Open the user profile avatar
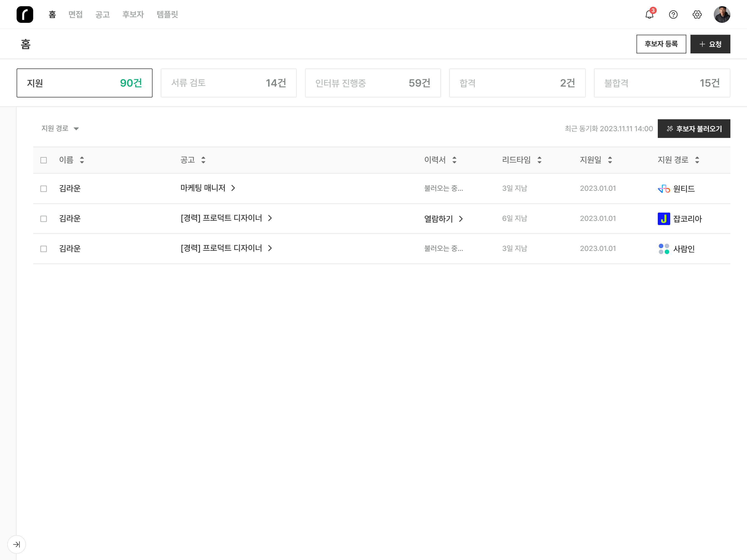Screen dimensions: 747x560 [x=722, y=15]
